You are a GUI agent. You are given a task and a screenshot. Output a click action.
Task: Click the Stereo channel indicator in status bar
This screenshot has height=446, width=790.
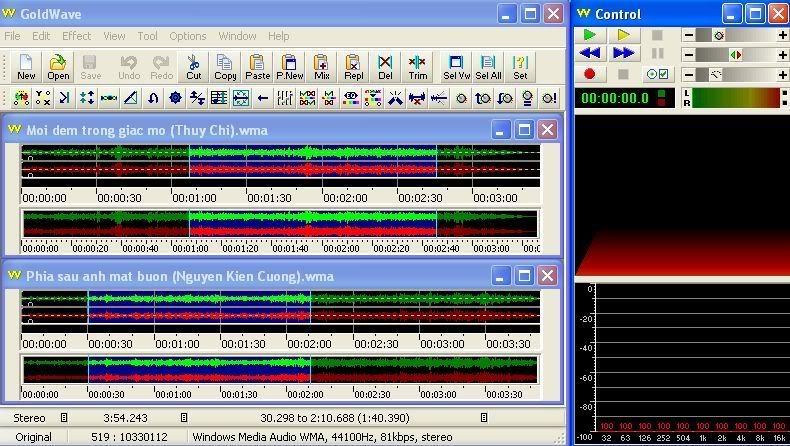point(29,418)
